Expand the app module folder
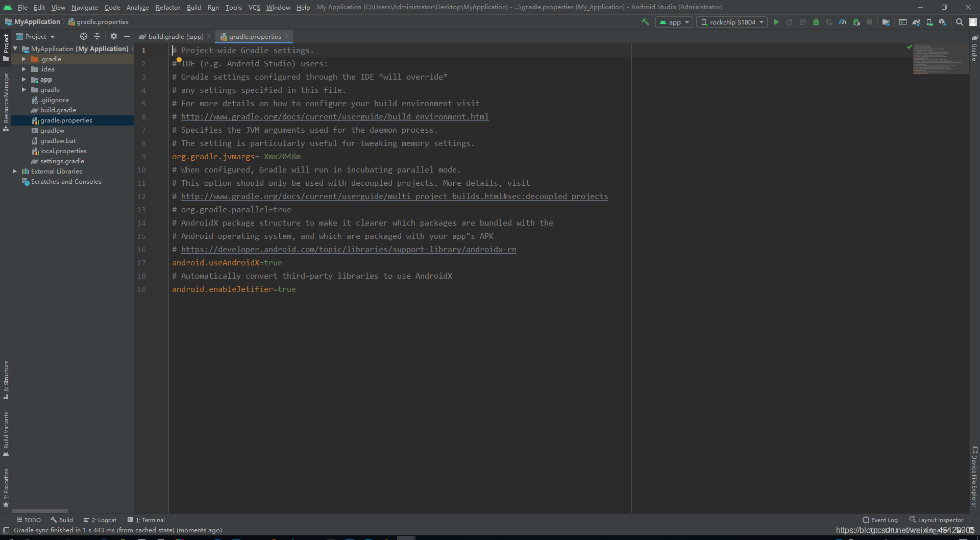Image resolution: width=980 pixels, height=540 pixels. point(23,79)
